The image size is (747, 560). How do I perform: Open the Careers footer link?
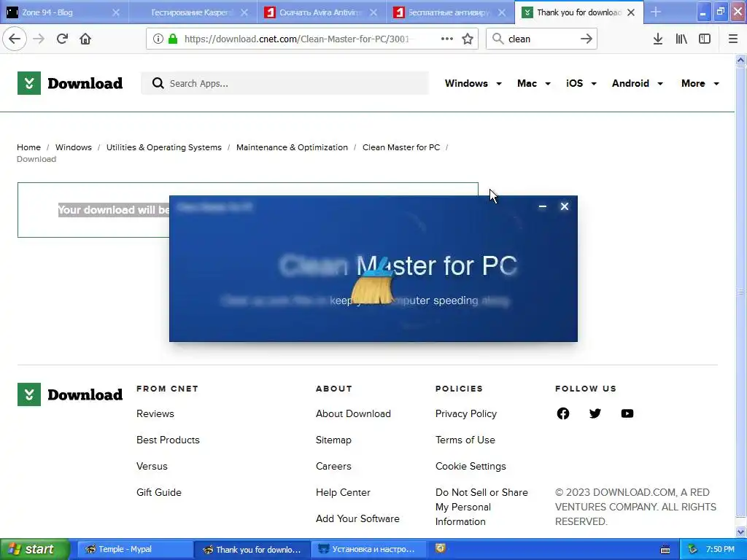(333, 466)
